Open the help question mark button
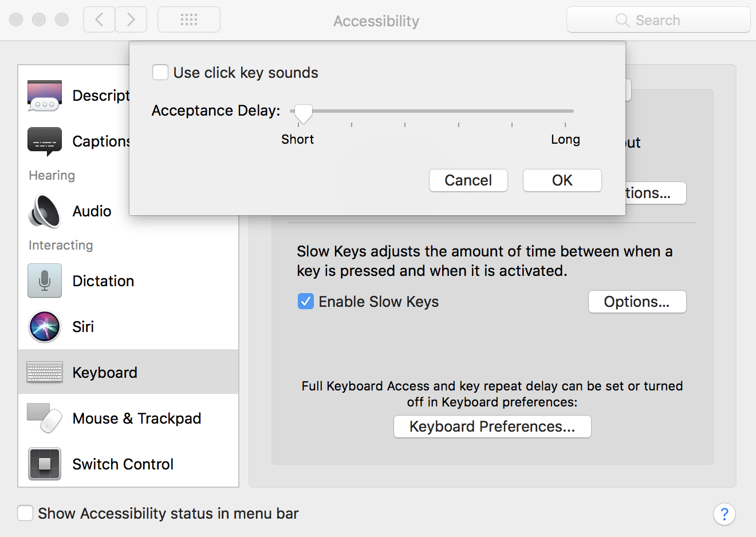This screenshot has width=756, height=537. (724, 514)
